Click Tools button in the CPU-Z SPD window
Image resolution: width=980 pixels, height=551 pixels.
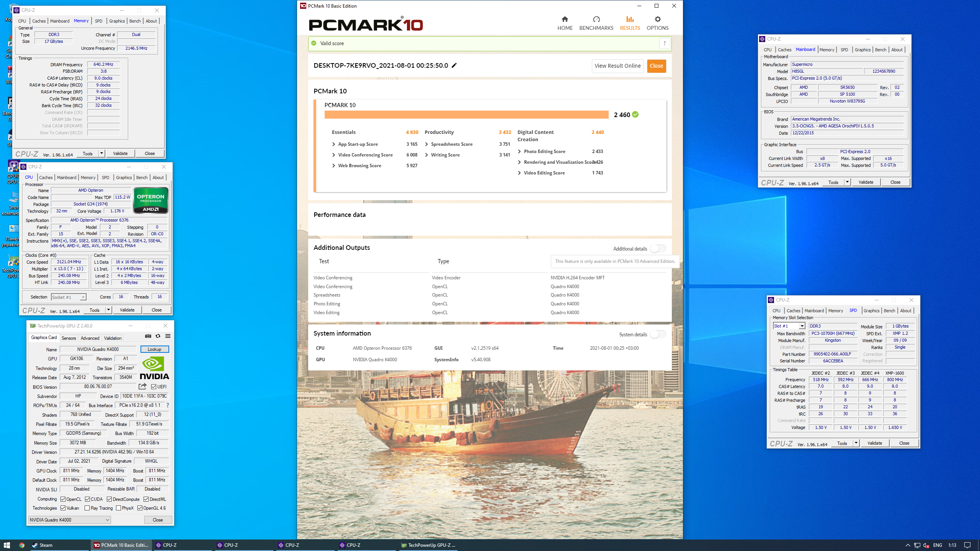click(x=842, y=443)
